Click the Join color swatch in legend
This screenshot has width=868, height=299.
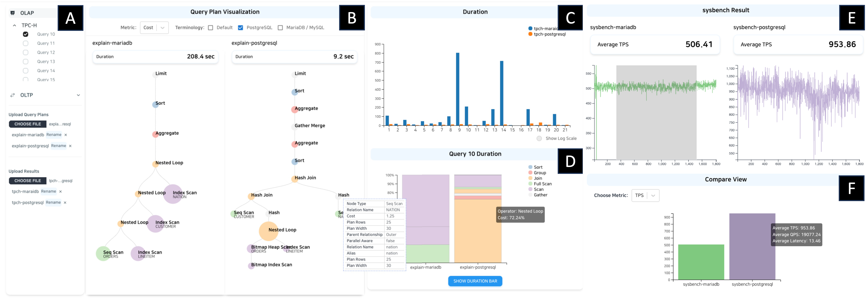coord(530,178)
